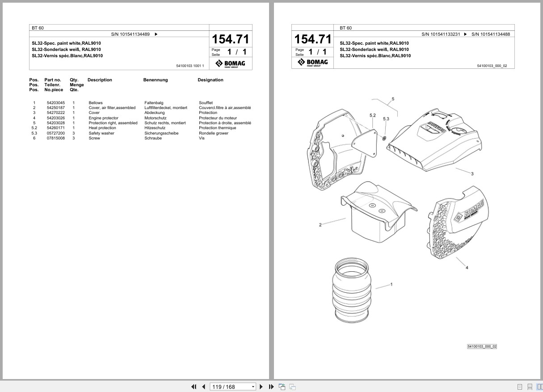Click the 'Description' column header
The image size is (543, 392).
(x=100, y=80)
